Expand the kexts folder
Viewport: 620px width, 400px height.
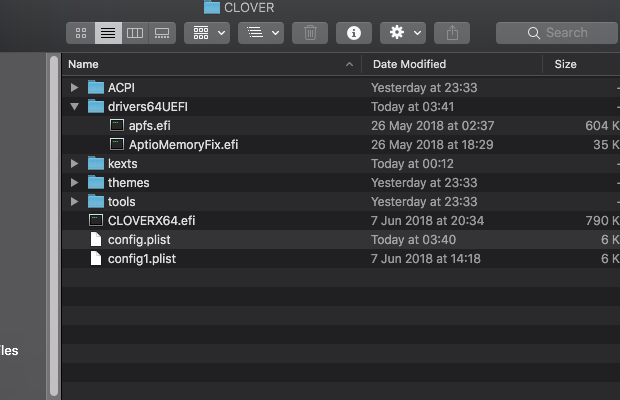(x=74, y=163)
